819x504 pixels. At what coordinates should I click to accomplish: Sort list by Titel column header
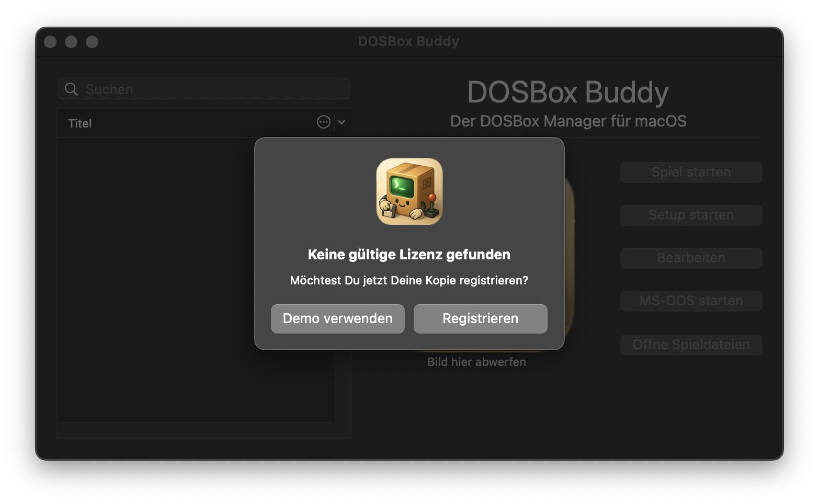[x=80, y=123]
